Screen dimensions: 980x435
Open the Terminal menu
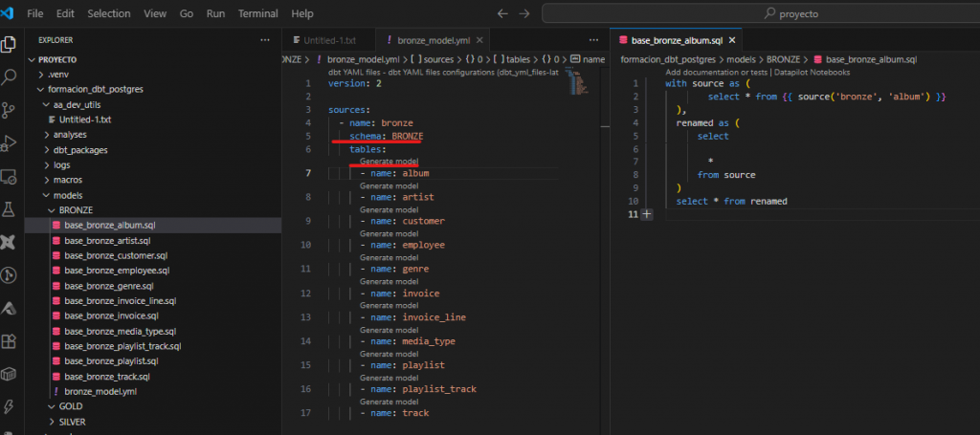pyautogui.click(x=257, y=14)
